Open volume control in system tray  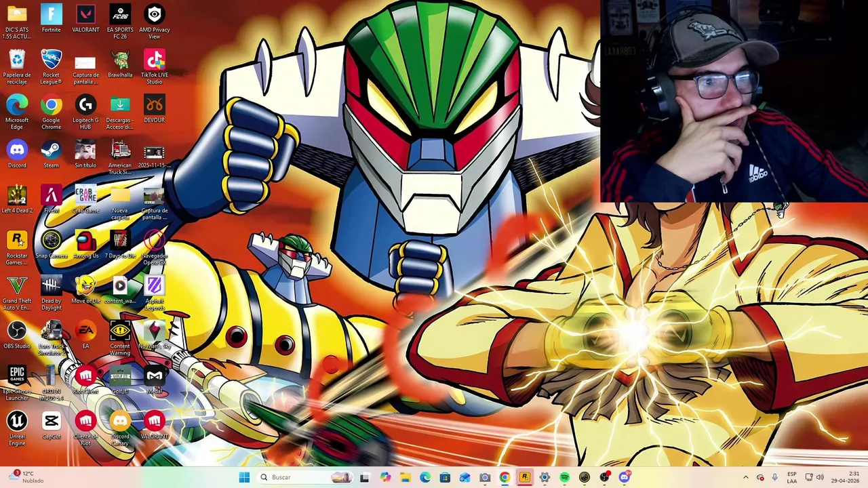pyautogui.click(x=819, y=477)
